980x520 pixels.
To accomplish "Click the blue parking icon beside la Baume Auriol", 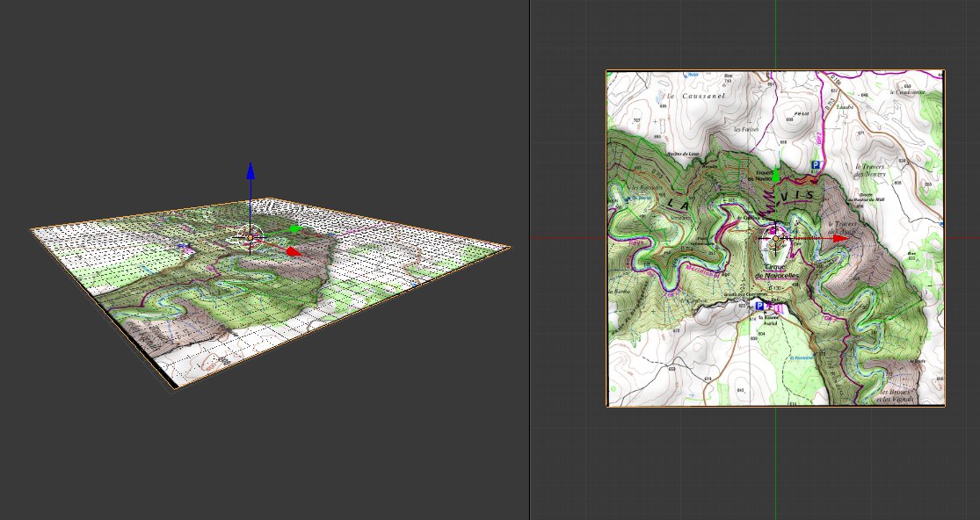I will (759, 306).
